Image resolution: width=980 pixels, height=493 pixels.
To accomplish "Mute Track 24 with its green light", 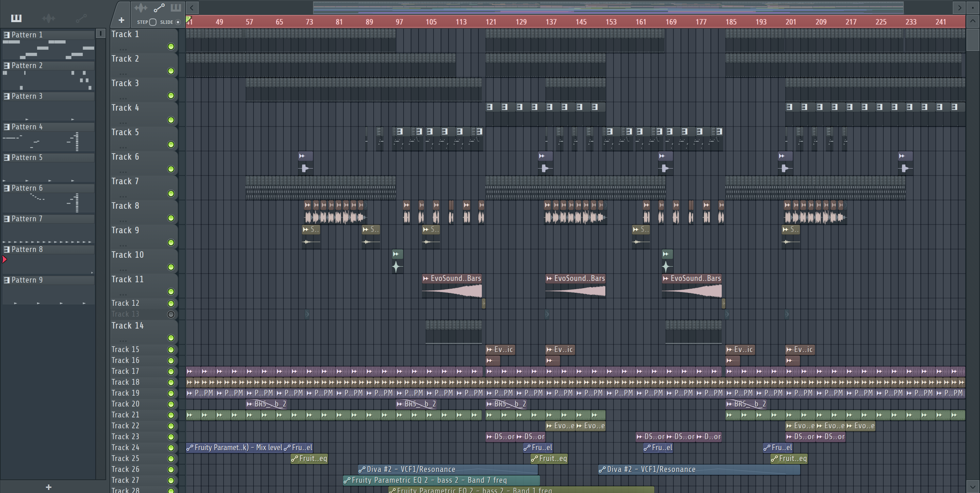I will coord(171,448).
